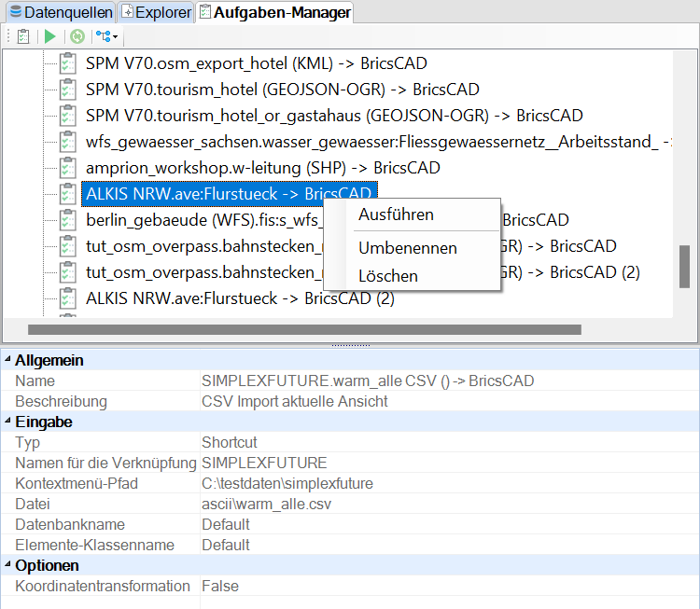Click the Kontextmenü-Pfad property label
700x609 pixels.
click(x=77, y=483)
